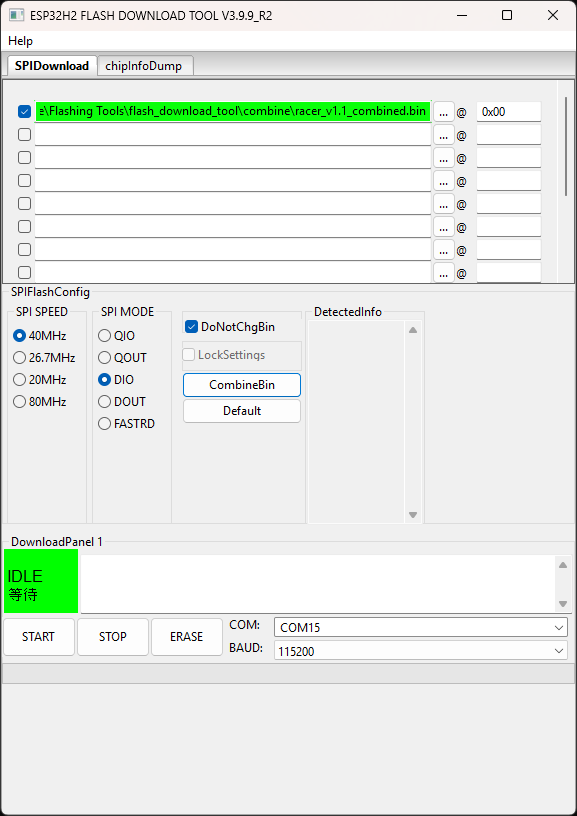The image size is (577, 816).
Task: Click the CombineBin button
Action: tap(242, 385)
